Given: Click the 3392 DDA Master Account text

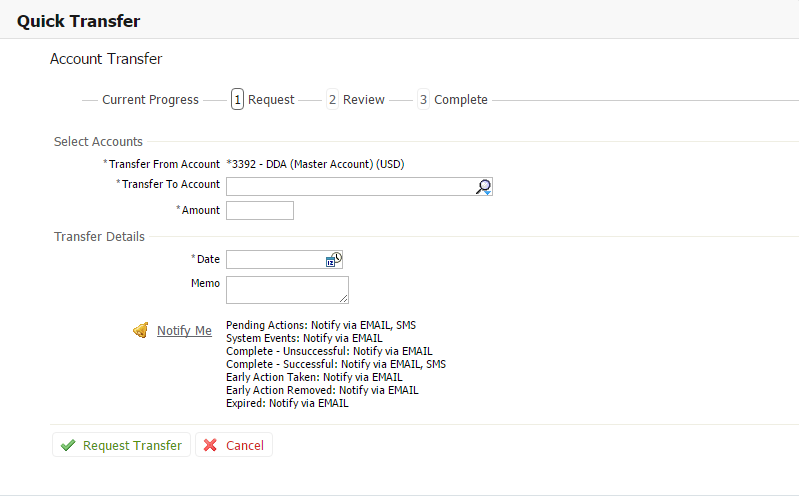Looking at the screenshot, I should pyautogui.click(x=315, y=164).
